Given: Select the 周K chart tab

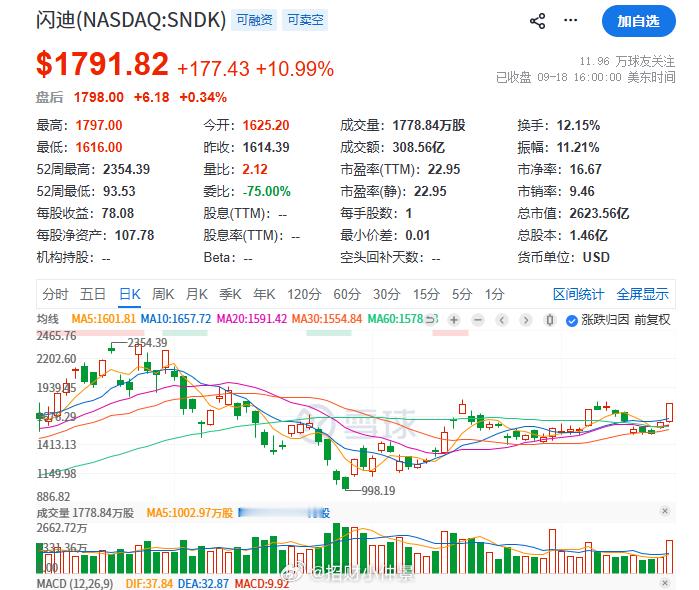Looking at the screenshot, I should tap(163, 294).
